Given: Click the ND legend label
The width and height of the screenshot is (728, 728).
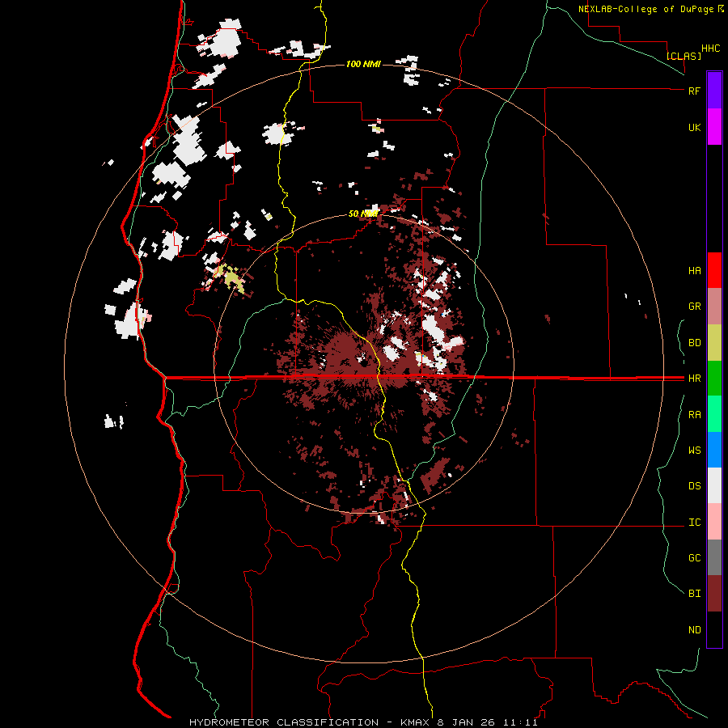Looking at the screenshot, I should tap(694, 630).
